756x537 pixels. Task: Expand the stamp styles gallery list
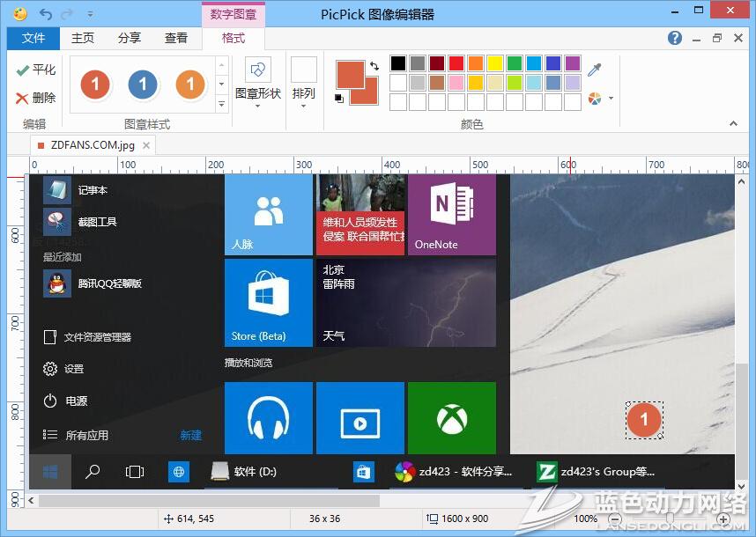(222, 105)
